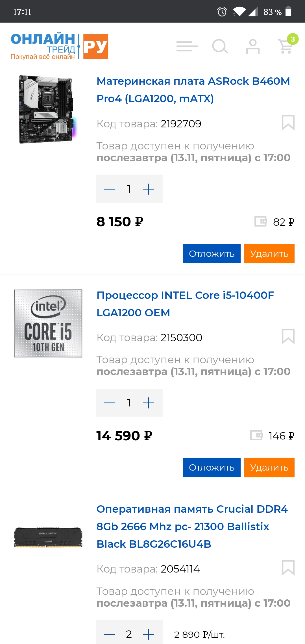The height and width of the screenshot is (644, 305).
Task: Open the shopping cart icon
Action: tap(286, 46)
